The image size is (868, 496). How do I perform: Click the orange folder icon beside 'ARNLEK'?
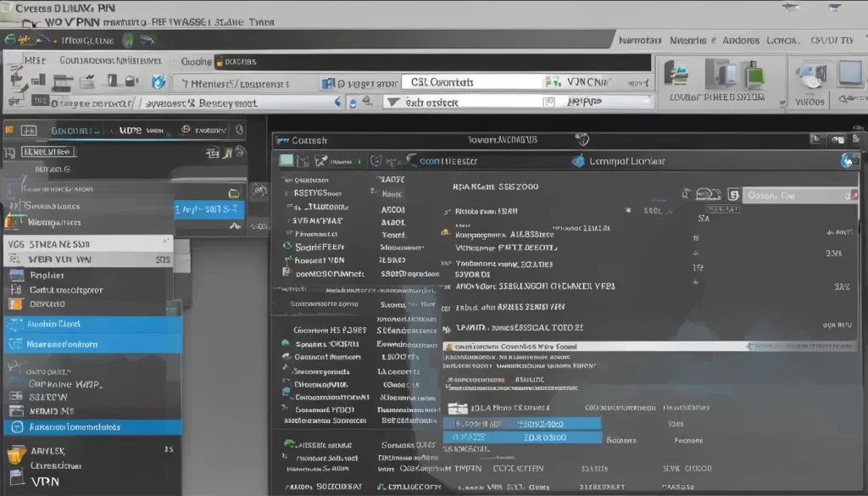(x=15, y=455)
